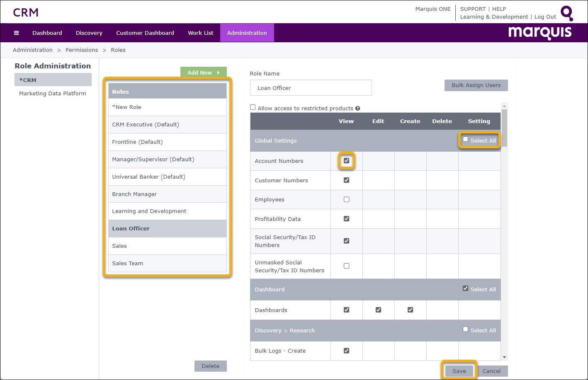Select the Sales Team role
The width and height of the screenshot is (588, 380).
click(x=168, y=263)
